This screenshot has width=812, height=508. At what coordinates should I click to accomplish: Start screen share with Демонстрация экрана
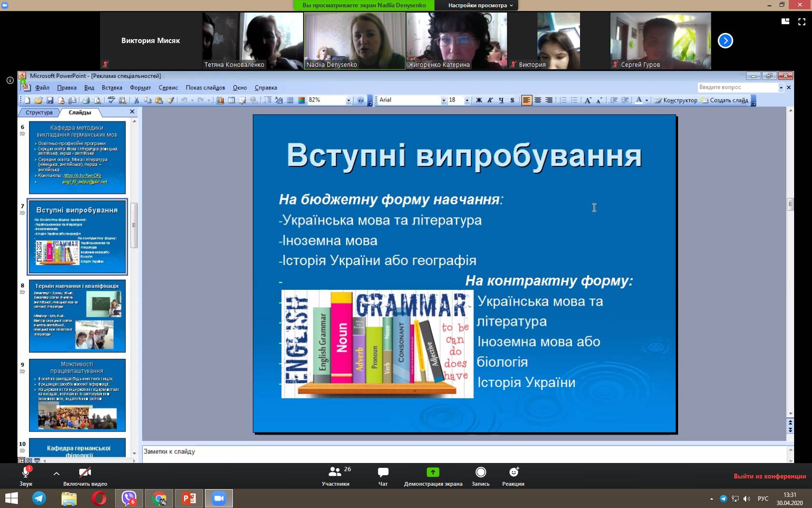(433, 476)
